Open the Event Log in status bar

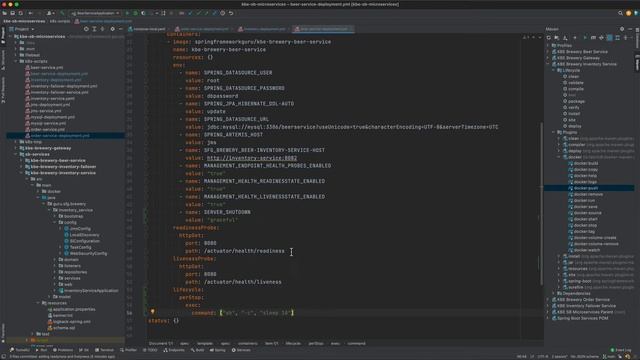pos(620,350)
